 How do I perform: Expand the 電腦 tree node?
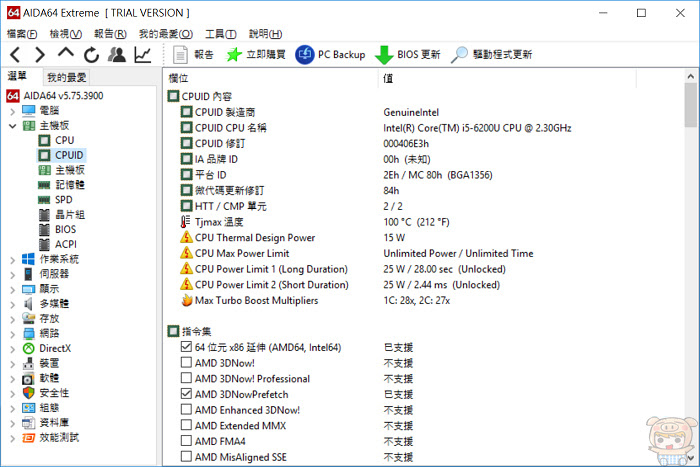[x=12, y=111]
